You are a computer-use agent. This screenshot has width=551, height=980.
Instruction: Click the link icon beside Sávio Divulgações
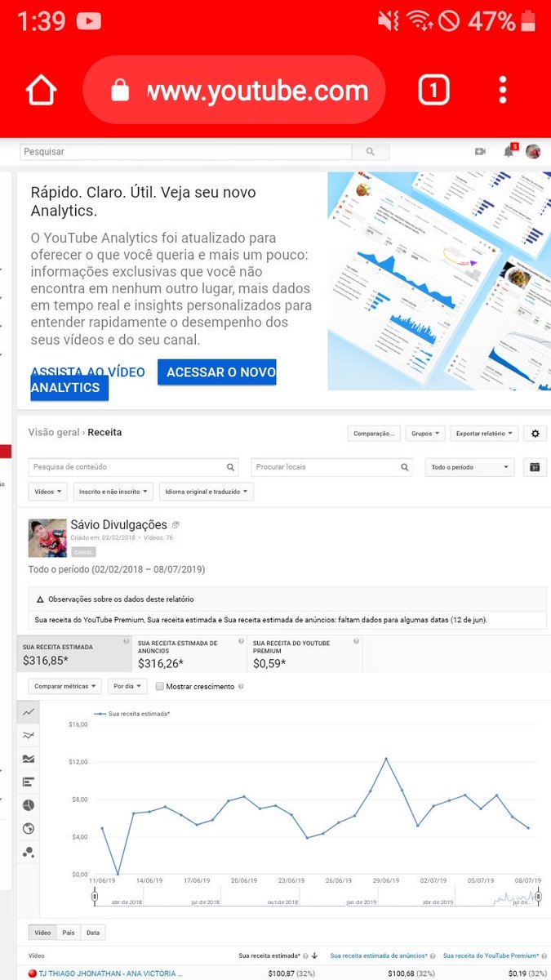coord(176,525)
